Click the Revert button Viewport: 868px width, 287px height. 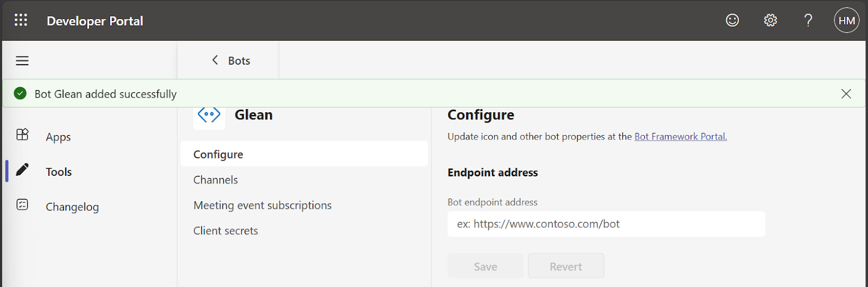click(565, 266)
